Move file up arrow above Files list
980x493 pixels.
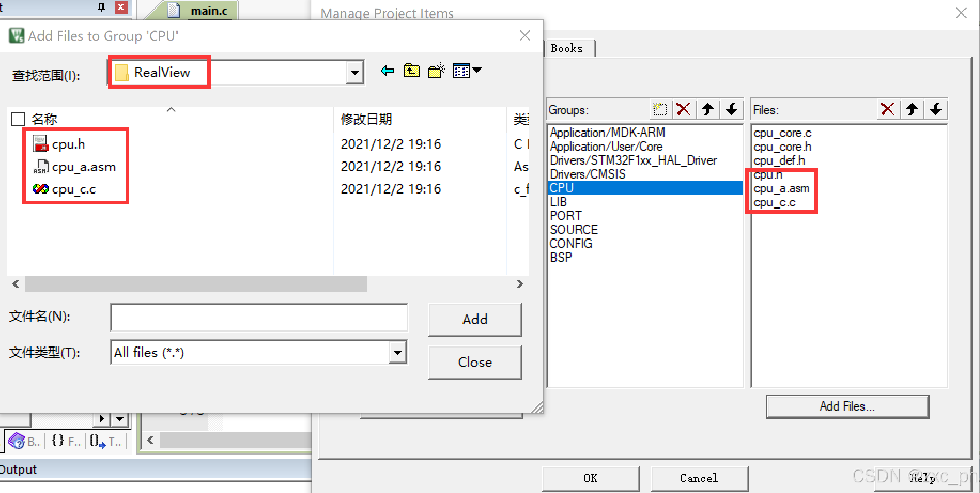(x=912, y=110)
